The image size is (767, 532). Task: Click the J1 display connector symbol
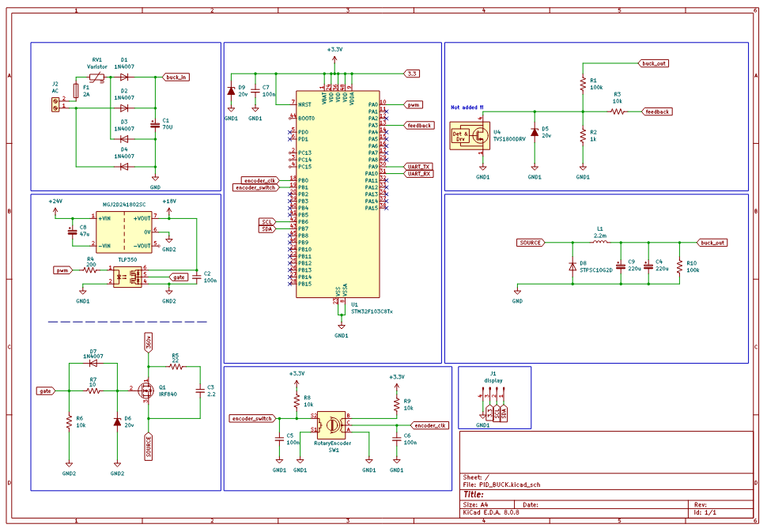(x=493, y=409)
